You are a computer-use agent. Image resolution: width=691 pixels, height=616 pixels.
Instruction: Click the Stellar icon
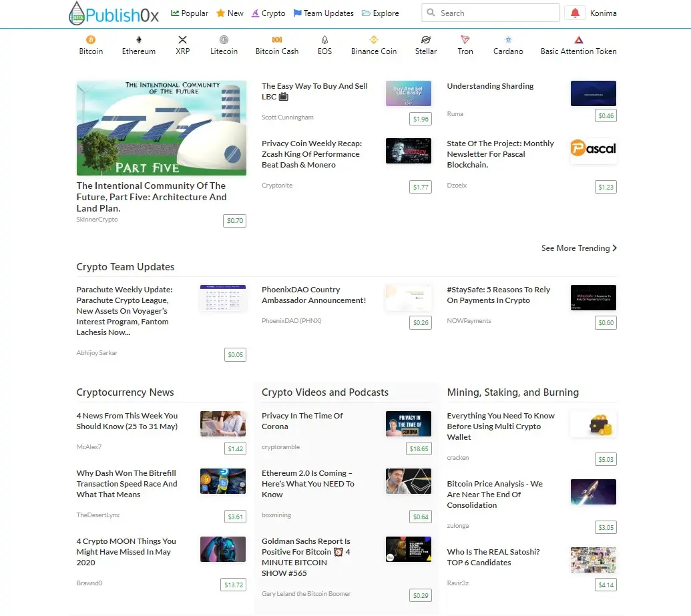426,39
